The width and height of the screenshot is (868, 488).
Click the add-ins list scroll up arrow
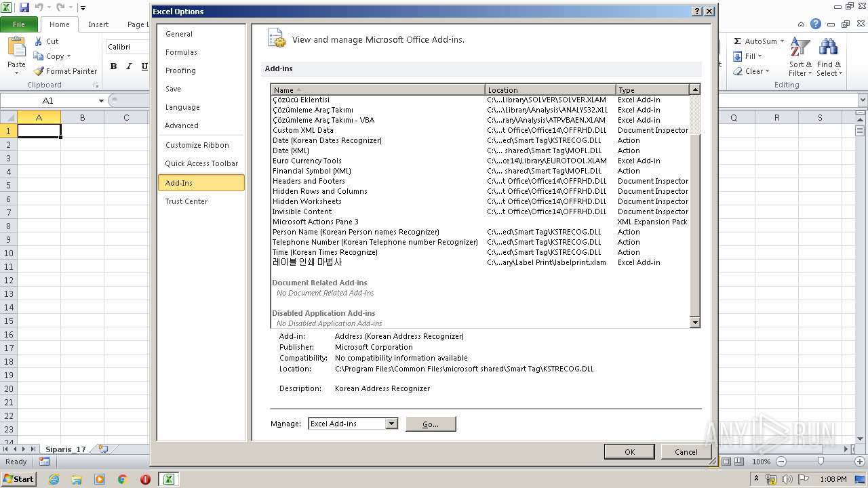click(694, 89)
